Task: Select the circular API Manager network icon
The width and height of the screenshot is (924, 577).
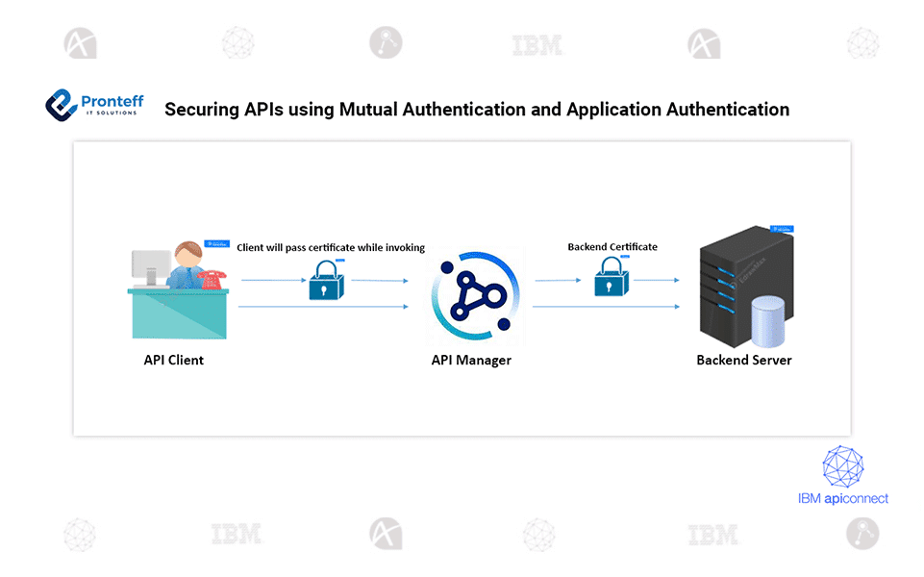Action: pyautogui.click(x=474, y=293)
